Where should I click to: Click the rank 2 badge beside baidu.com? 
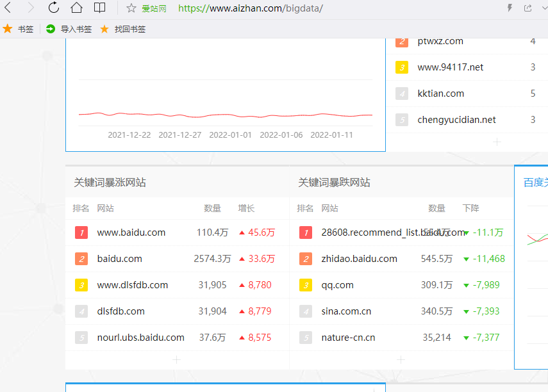click(81, 259)
